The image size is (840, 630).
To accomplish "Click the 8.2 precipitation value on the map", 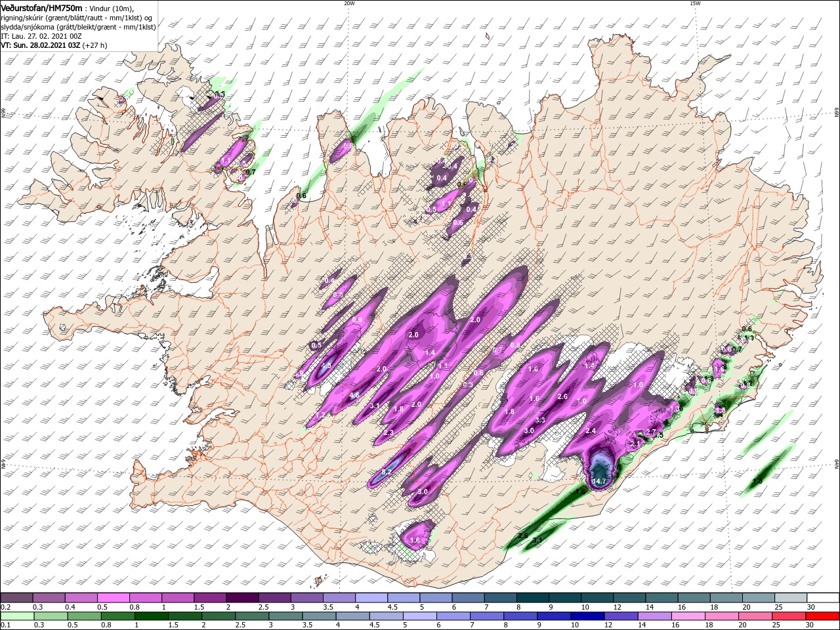I will pyautogui.click(x=387, y=472).
